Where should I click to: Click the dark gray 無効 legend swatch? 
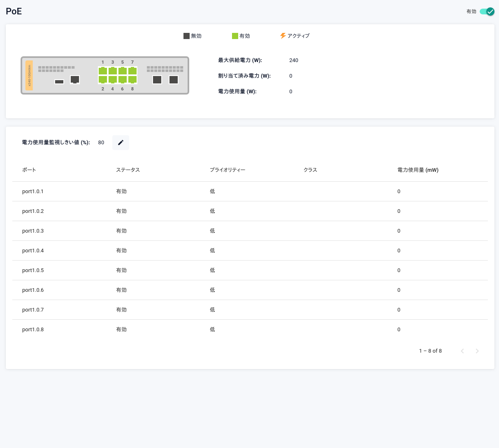(x=186, y=36)
